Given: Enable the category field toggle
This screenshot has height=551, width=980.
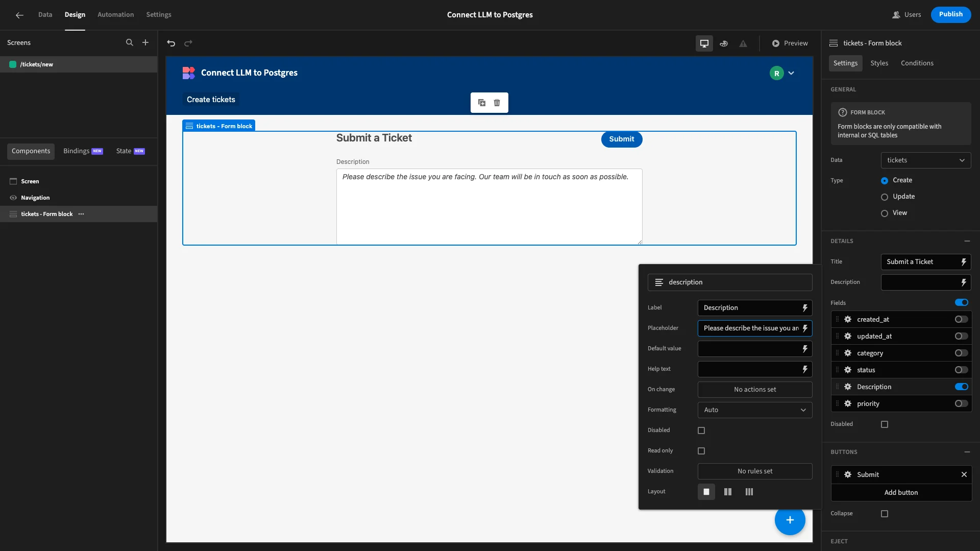Looking at the screenshot, I should click(962, 353).
